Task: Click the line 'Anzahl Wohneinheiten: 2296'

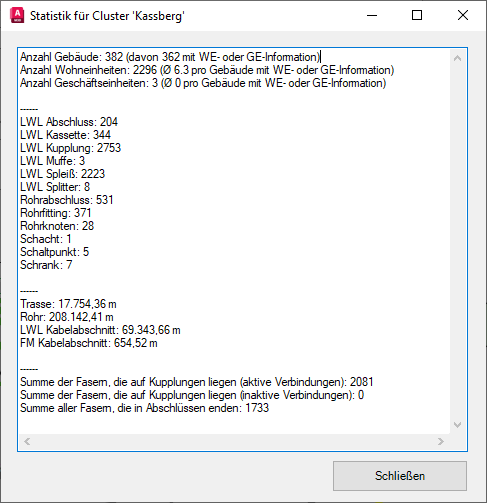Action: (x=207, y=70)
